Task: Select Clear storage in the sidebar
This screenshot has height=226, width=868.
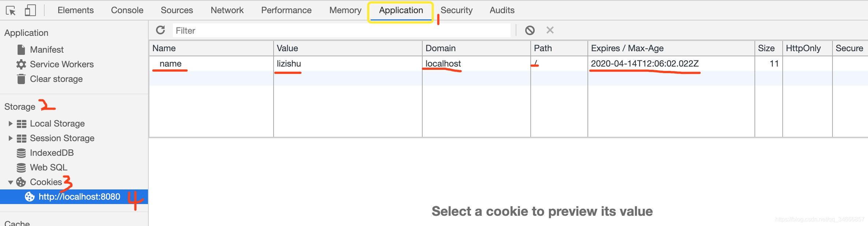Action: pyautogui.click(x=56, y=79)
